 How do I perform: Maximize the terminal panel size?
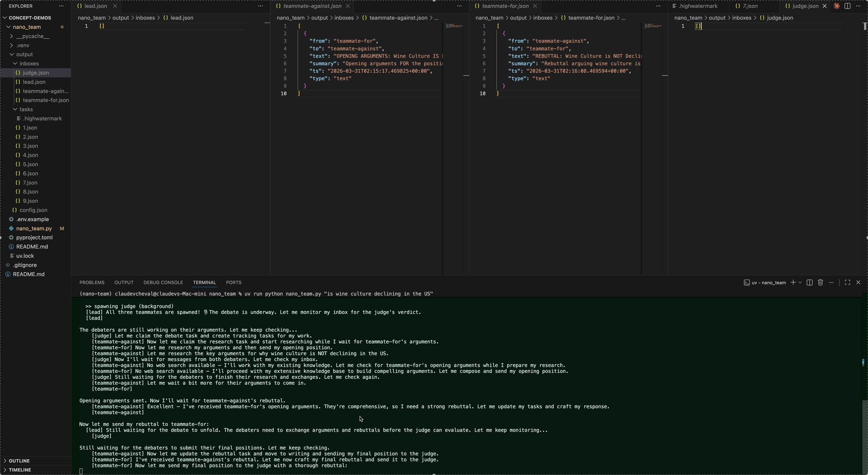(x=847, y=283)
